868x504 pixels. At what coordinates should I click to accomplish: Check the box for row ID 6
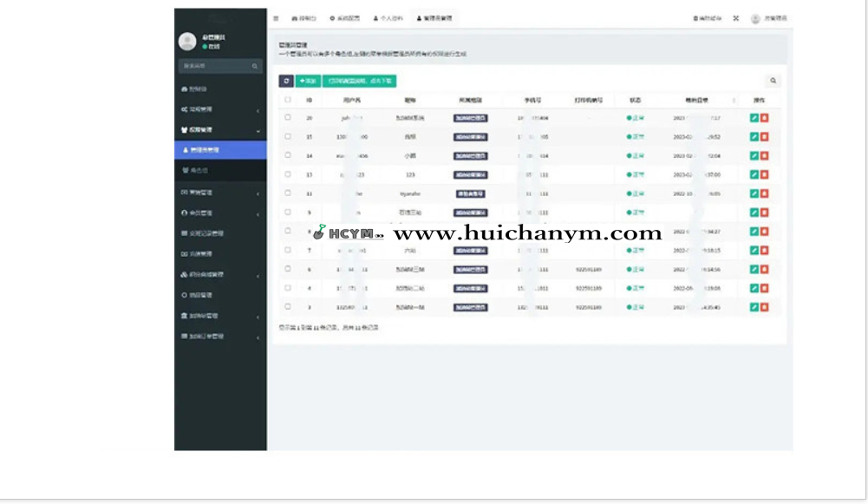[288, 269]
